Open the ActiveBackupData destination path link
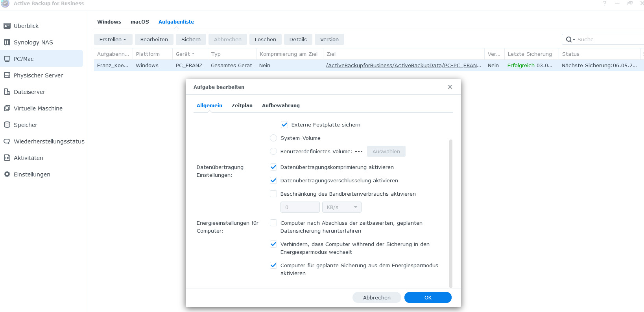The width and height of the screenshot is (644, 312). tap(403, 66)
